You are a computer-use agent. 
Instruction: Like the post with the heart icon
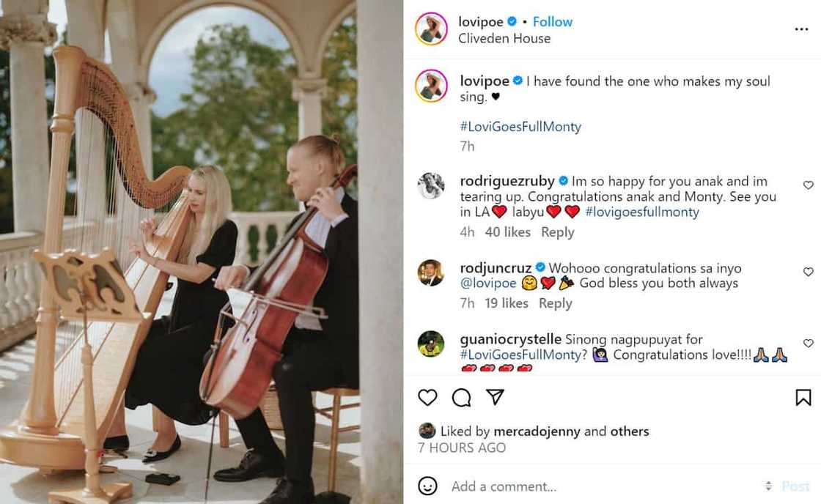click(427, 397)
